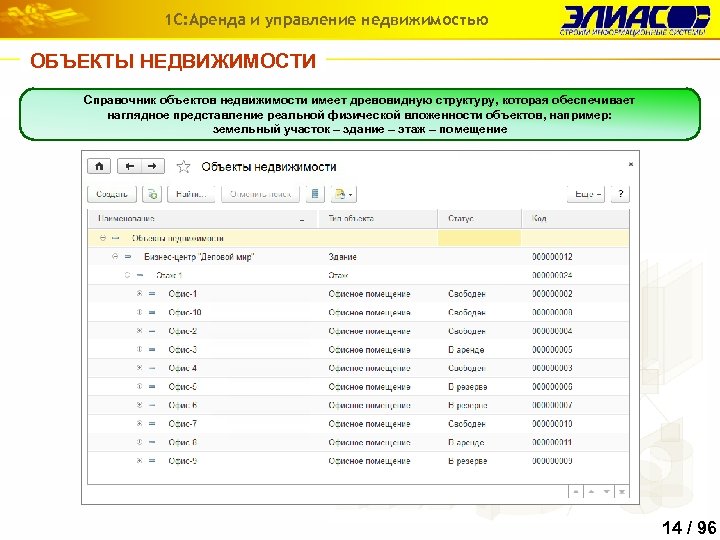Click the Отменить поиск button
The image size is (720, 540).
click(x=260, y=194)
